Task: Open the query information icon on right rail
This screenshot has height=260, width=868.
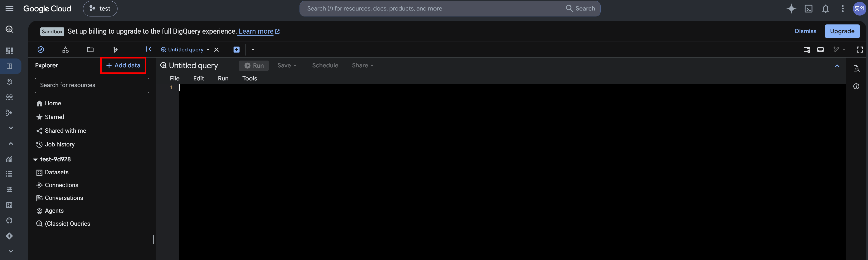Action: pyautogui.click(x=856, y=86)
